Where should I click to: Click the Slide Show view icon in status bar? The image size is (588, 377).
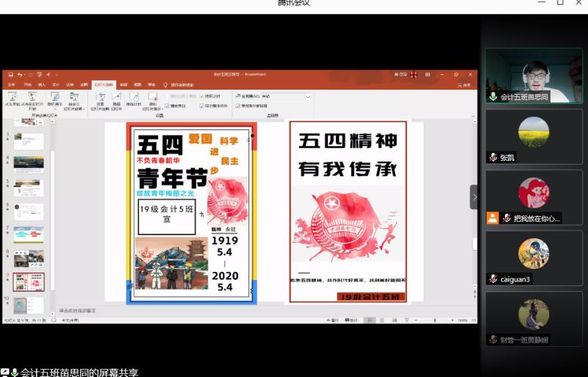(x=407, y=320)
